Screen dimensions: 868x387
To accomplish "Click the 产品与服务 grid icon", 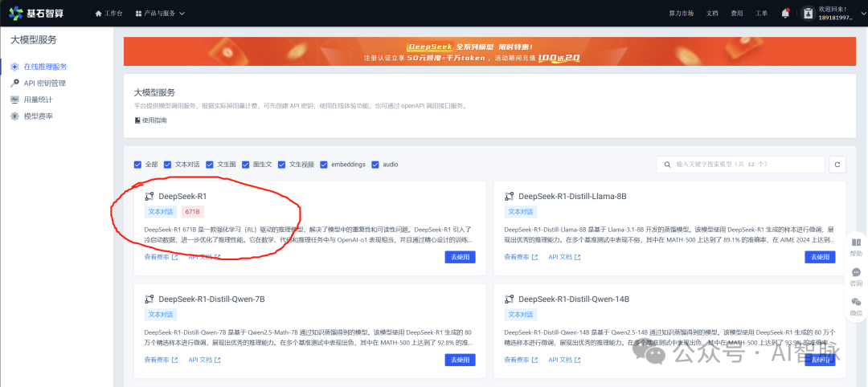I will pos(138,14).
